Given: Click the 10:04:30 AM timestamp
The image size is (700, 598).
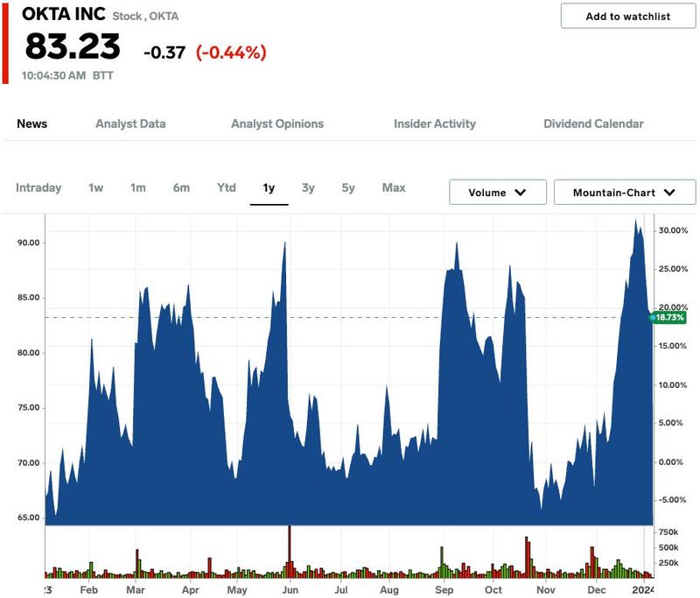Looking at the screenshot, I should click(54, 75).
